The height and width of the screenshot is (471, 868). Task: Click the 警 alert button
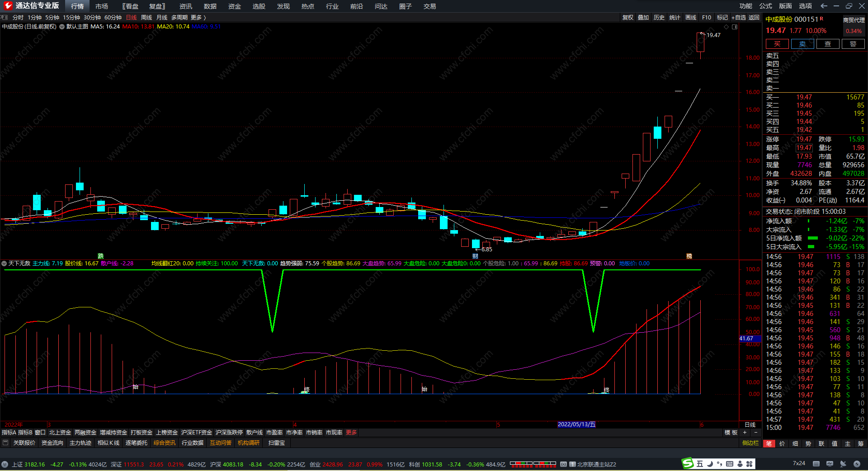[853, 44]
